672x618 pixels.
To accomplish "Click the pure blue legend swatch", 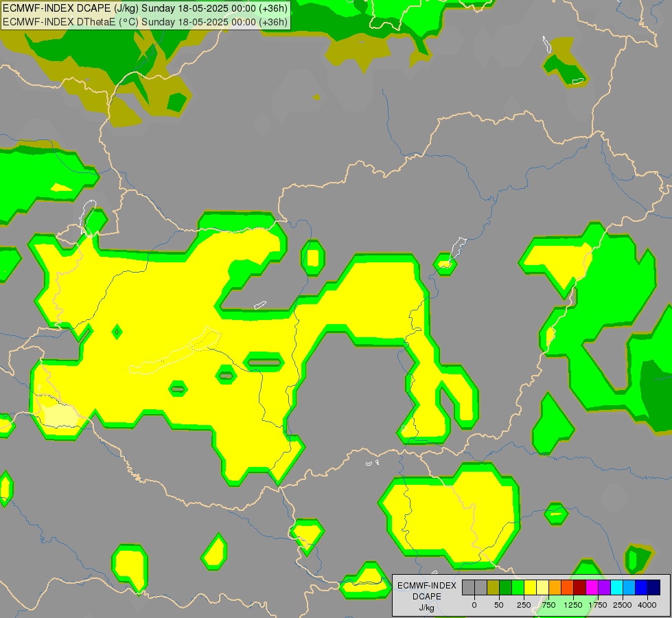I will pos(641,587).
